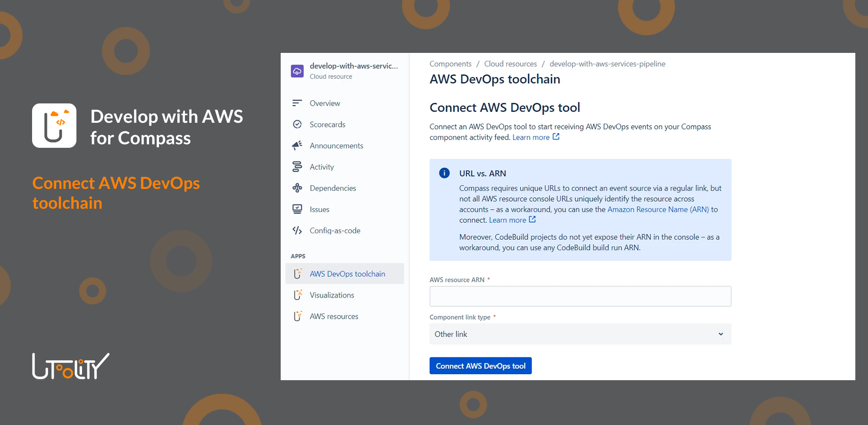This screenshot has width=868, height=425.
Task: Click inside the AWS resource ARN input field
Action: [x=580, y=296]
